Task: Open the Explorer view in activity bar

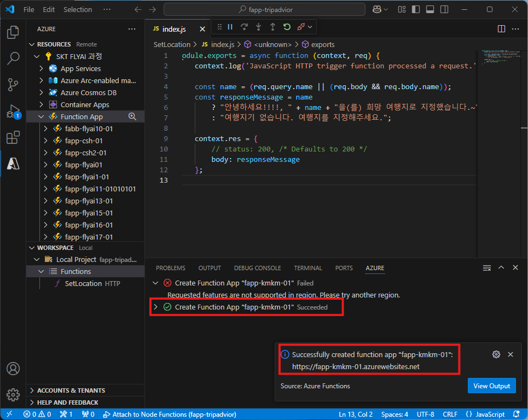Action: point(13,32)
